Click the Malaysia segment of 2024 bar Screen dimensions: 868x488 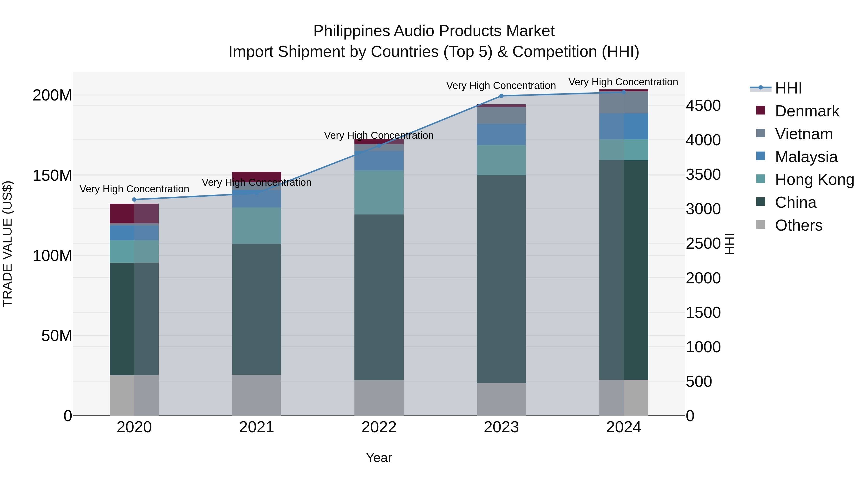pos(624,126)
